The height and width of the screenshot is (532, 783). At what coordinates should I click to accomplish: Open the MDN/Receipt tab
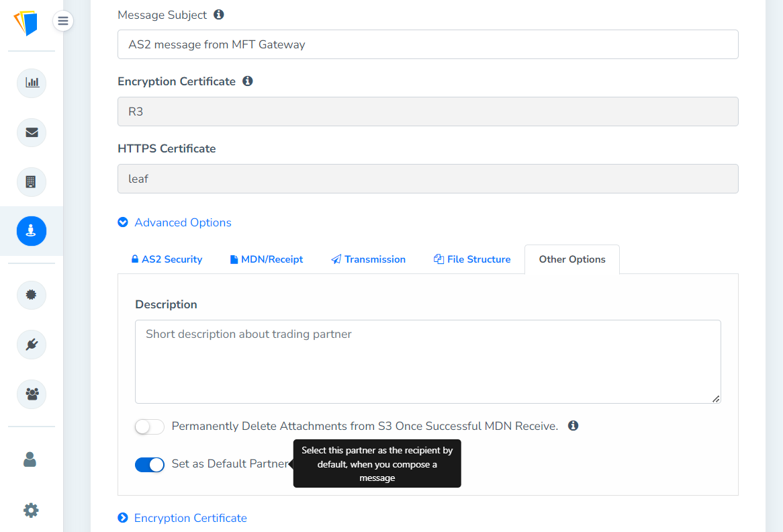pos(266,259)
